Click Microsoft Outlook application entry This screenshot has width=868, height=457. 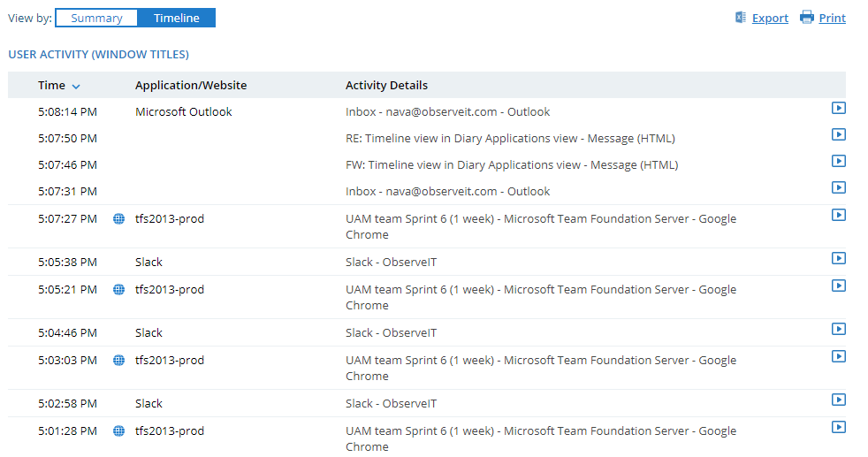184,112
